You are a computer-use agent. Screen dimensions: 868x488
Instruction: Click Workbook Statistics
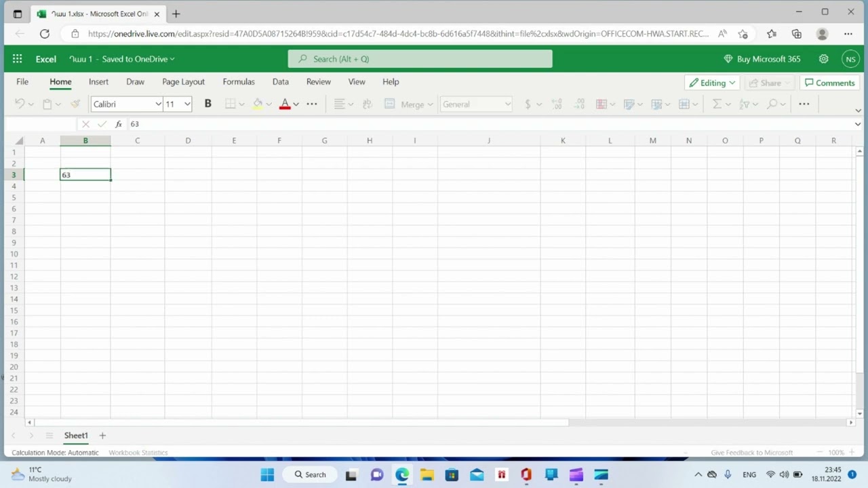coord(138,452)
